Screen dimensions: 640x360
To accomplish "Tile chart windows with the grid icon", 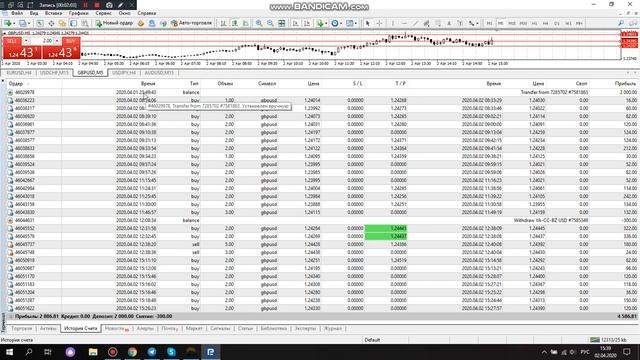I will tap(282, 23).
